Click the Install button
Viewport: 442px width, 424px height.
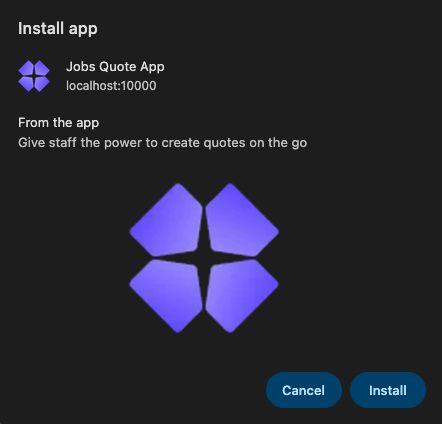coord(388,390)
